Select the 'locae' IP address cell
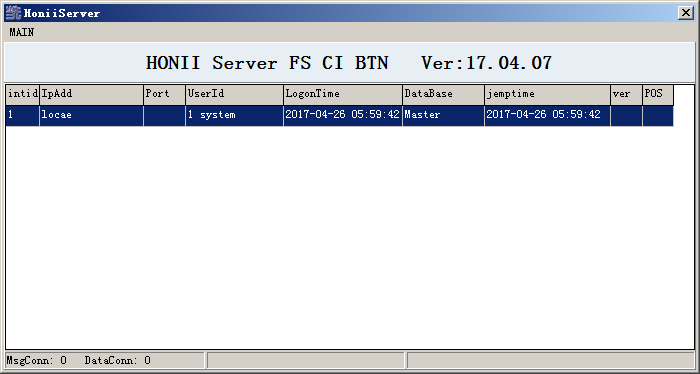 [x=92, y=115]
